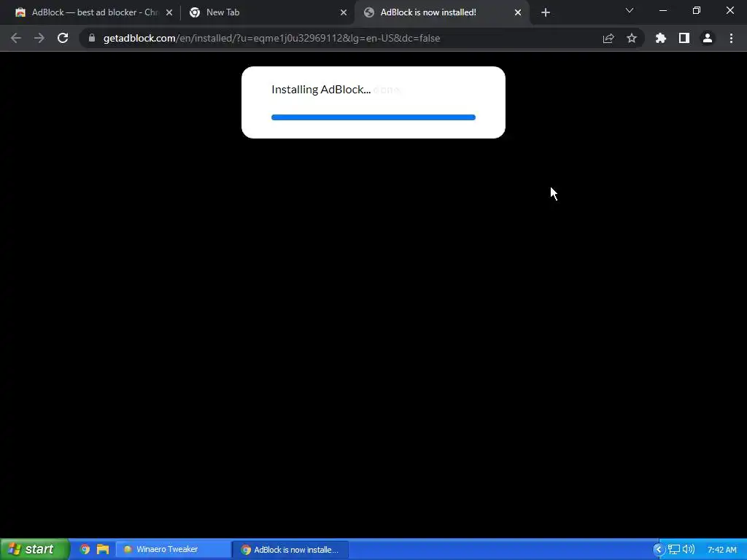View site info via lock icon
Screen dimensions: 747x560
92,38
